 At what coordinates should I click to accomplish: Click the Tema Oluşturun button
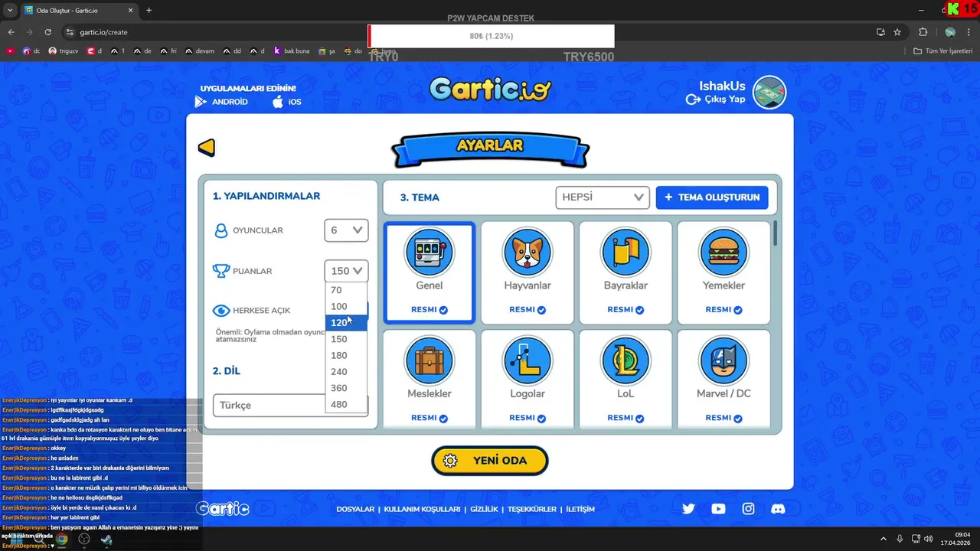(x=712, y=197)
